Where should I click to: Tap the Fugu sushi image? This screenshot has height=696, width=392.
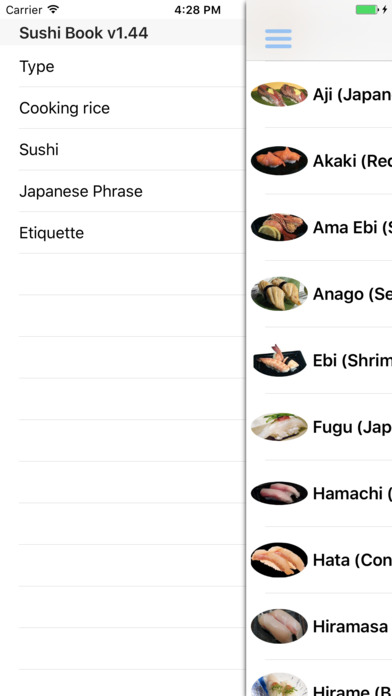pyautogui.click(x=279, y=427)
